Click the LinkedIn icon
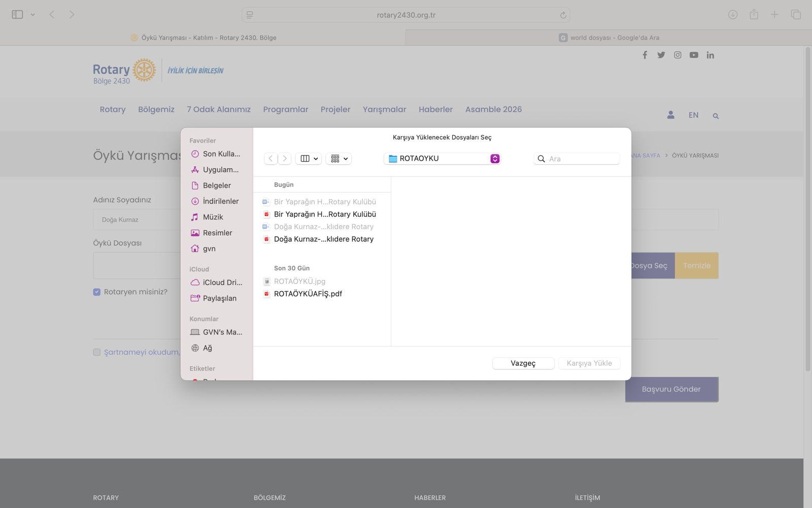 tap(710, 55)
